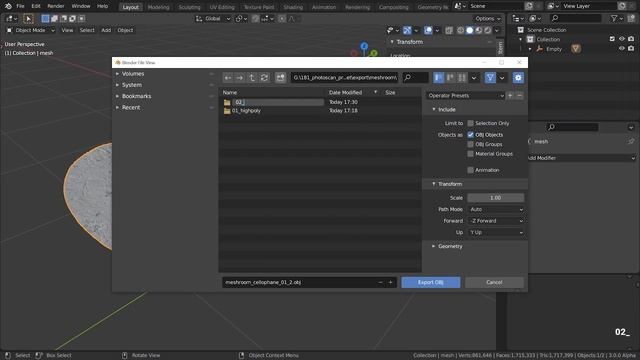Viewport: 640px width, 360px height.
Task: Switch to material preview shading
Action: [x=478, y=30]
